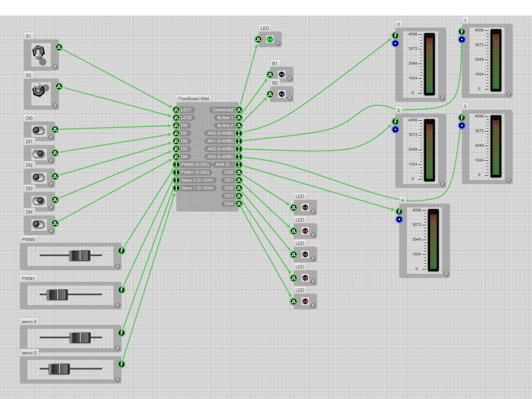Open properties P icon on S1 module

55,66
